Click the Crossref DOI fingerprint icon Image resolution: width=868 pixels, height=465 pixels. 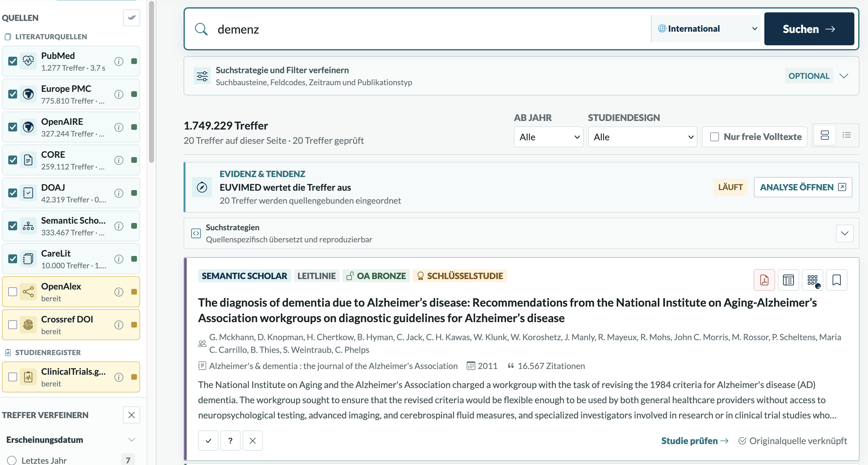[28, 325]
